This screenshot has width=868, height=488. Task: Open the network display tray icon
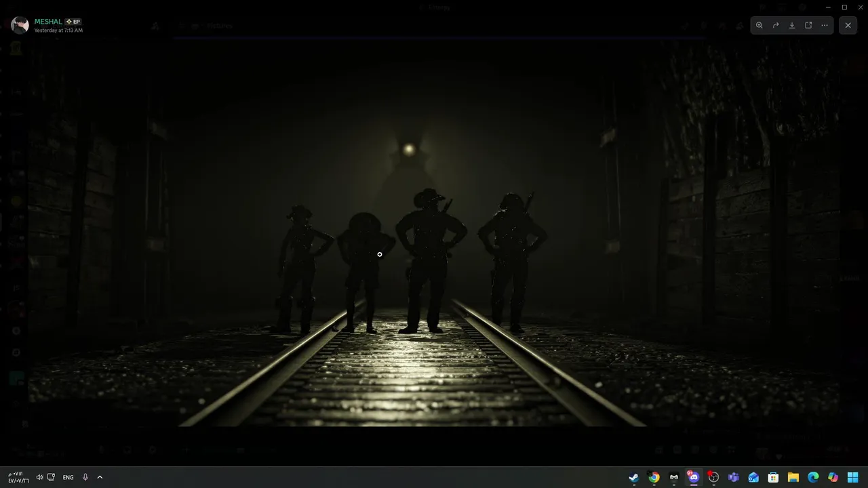click(x=51, y=477)
